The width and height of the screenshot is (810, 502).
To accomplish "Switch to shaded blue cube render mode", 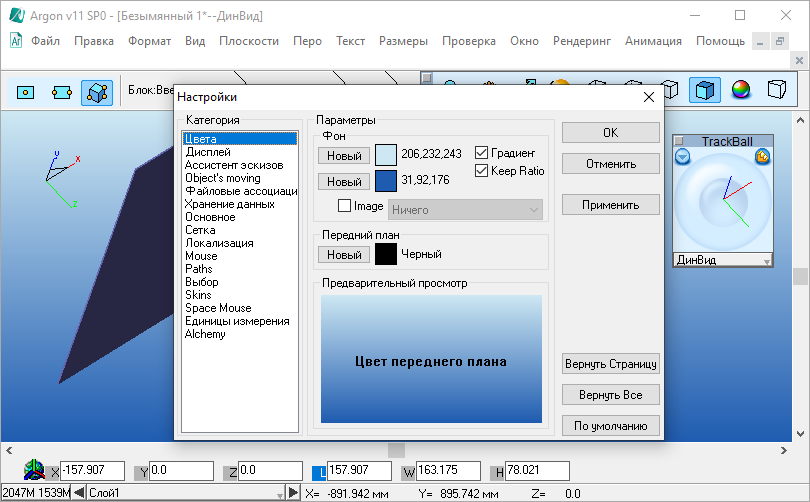I will click(x=705, y=90).
